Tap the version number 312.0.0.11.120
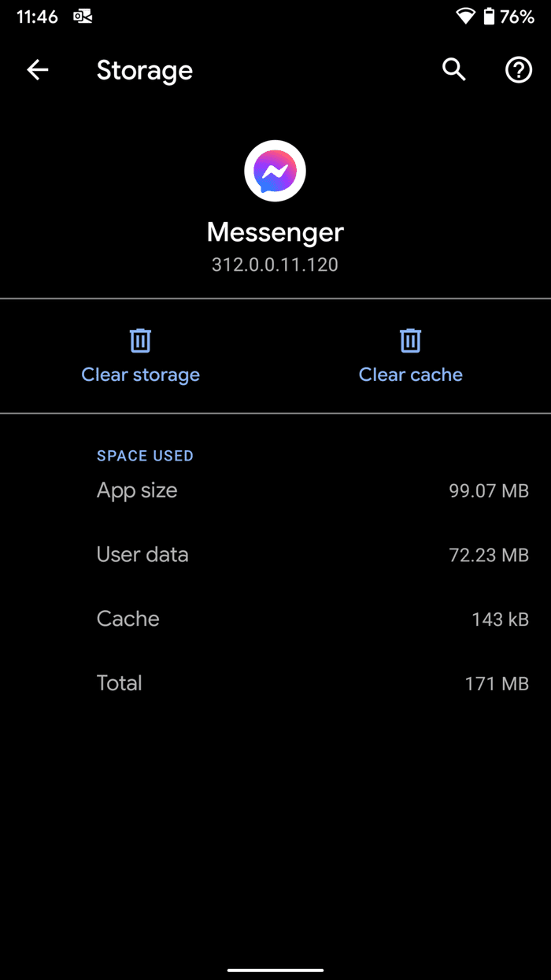 (275, 265)
